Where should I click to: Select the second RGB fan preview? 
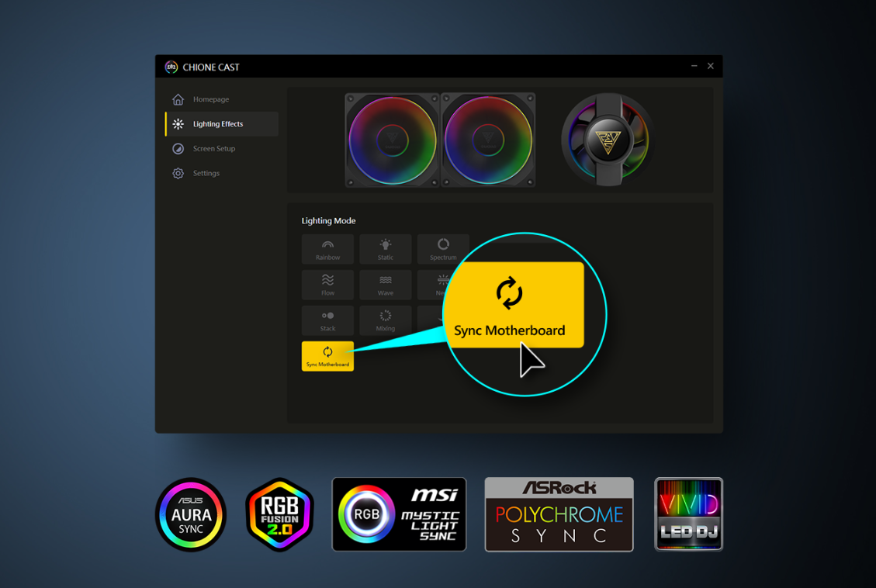coord(488,140)
